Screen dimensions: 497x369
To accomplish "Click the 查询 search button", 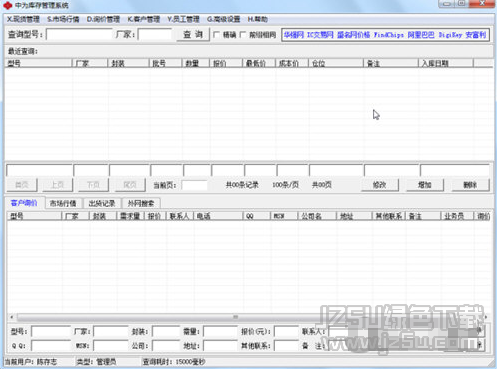I will [193, 34].
